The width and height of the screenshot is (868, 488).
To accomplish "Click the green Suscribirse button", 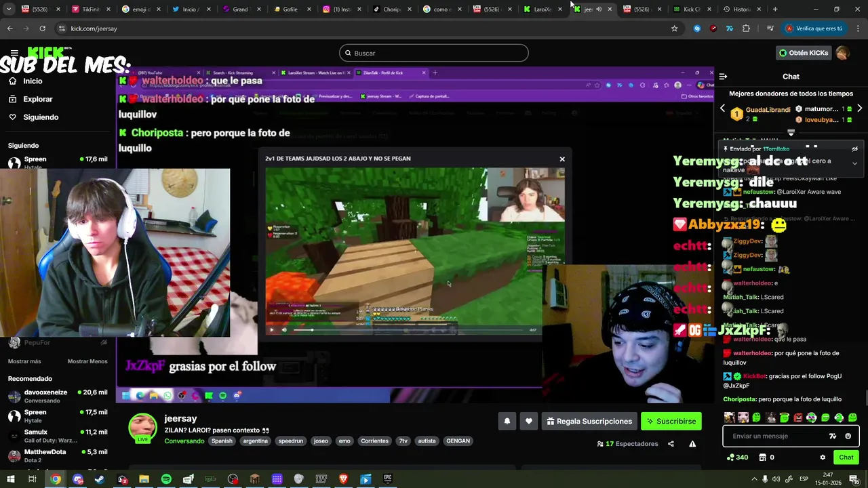I will (671, 422).
